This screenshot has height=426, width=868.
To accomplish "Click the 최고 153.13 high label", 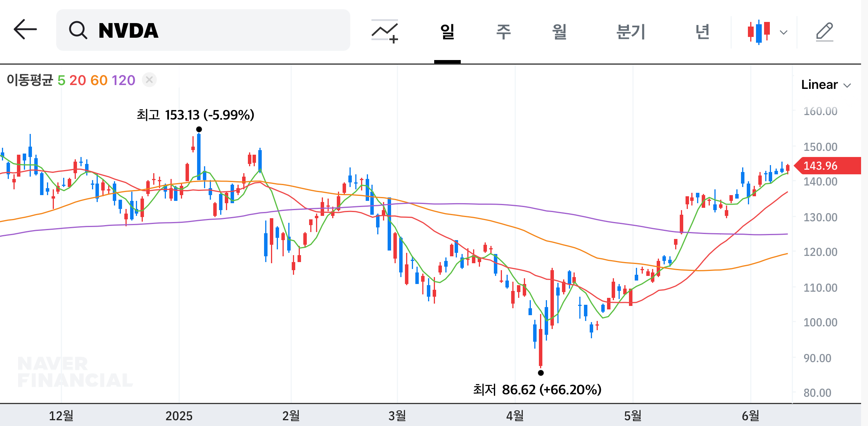I will tap(196, 115).
